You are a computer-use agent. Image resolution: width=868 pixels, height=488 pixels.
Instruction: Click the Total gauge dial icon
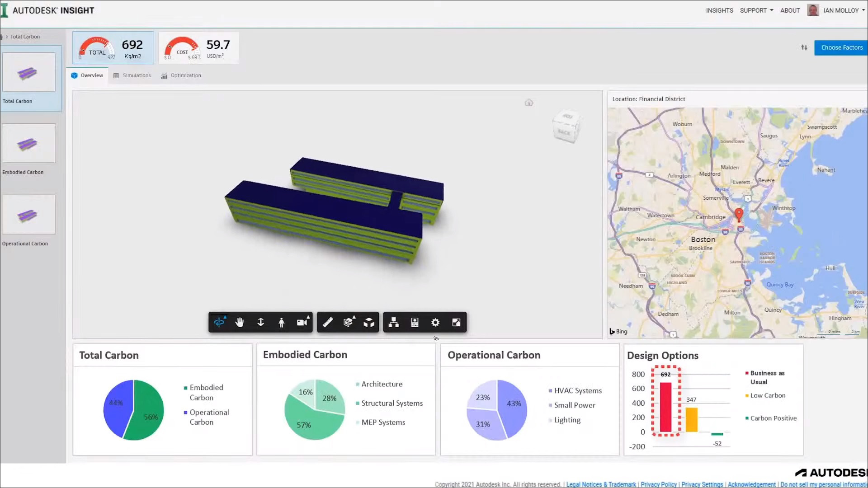[97, 48]
